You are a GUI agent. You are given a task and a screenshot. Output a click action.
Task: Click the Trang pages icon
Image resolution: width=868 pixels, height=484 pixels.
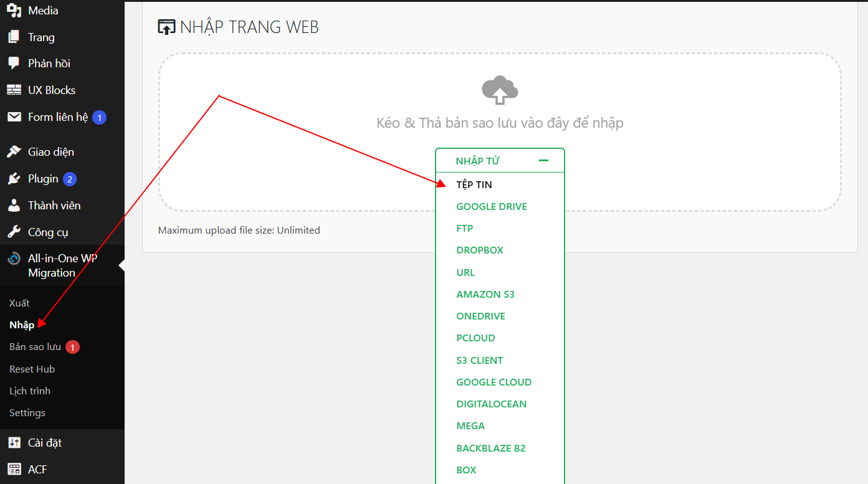(14, 37)
